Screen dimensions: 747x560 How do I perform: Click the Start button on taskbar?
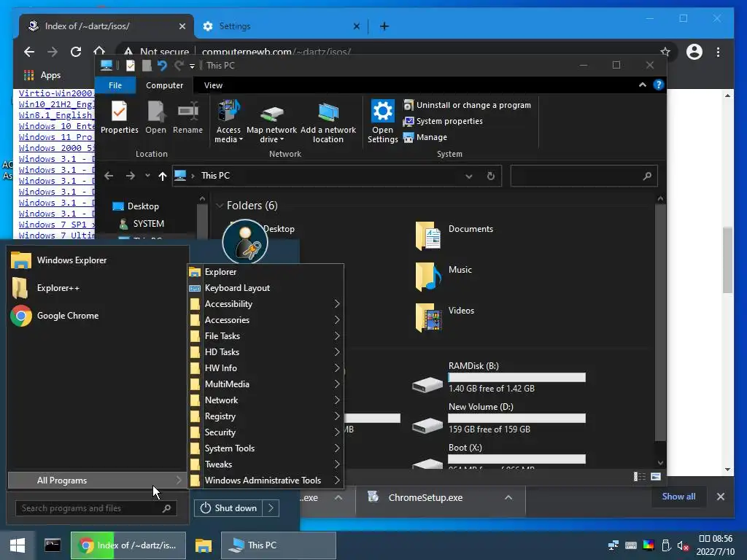coord(18,545)
